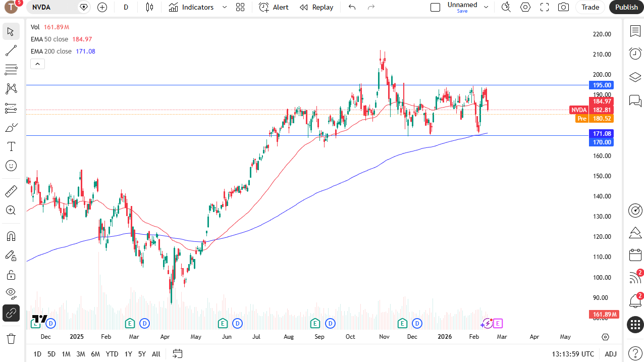Open the object tree layers panel
The width and height of the screenshot is (644, 362).
635,77
